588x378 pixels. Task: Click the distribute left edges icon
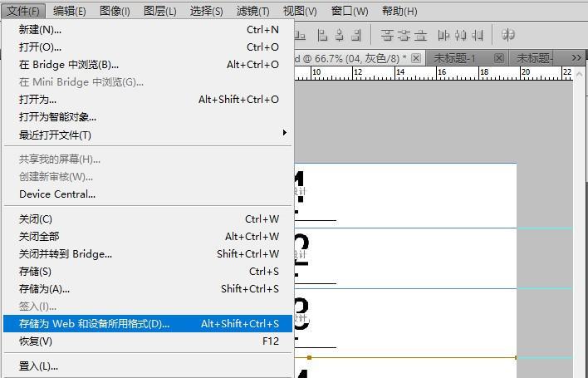pyautogui.click(x=443, y=35)
